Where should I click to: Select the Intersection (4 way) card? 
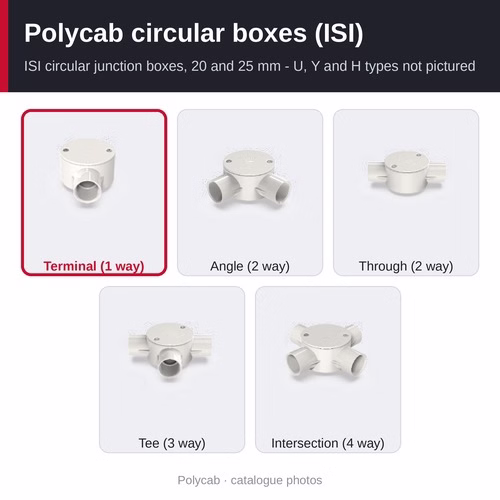[x=328, y=370]
